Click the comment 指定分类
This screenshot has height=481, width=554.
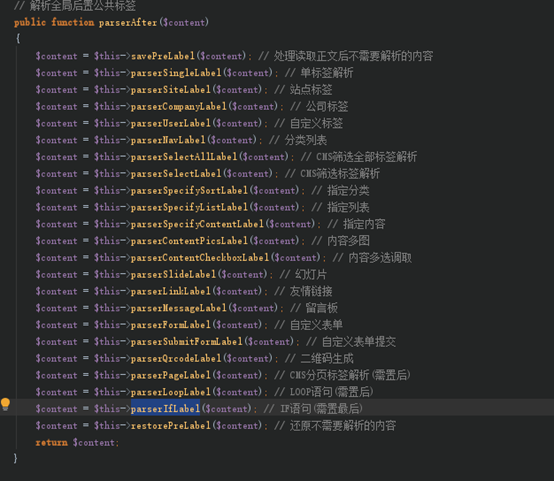(348, 190)
